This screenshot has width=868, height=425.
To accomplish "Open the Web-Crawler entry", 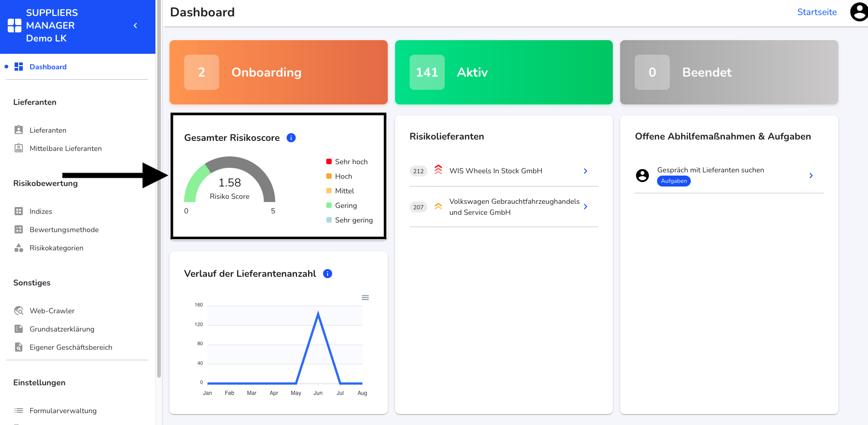I will (52, 311).
